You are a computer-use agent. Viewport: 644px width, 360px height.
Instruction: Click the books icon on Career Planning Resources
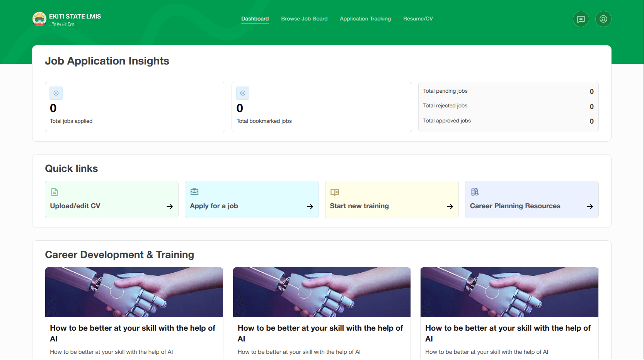[475, 192]
